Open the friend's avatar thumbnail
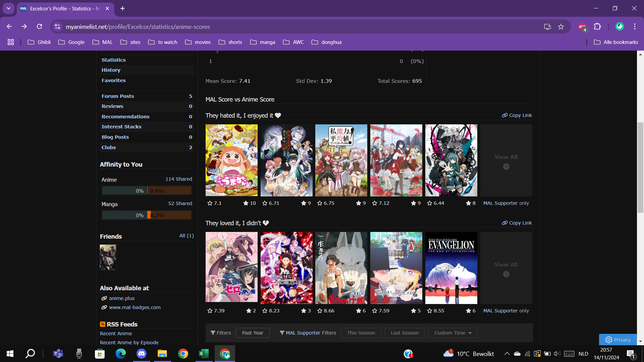644x362 pixels. pos(108,257)
